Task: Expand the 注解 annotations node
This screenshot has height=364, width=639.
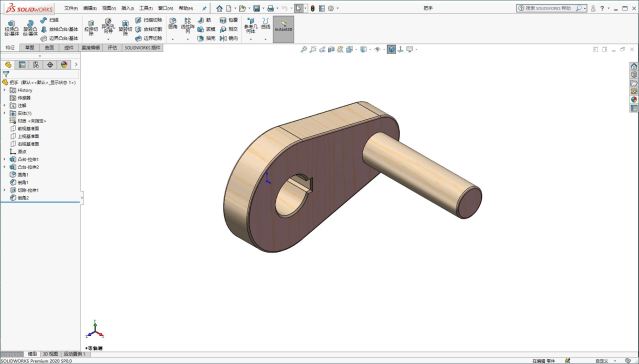Action: (5, 106)
